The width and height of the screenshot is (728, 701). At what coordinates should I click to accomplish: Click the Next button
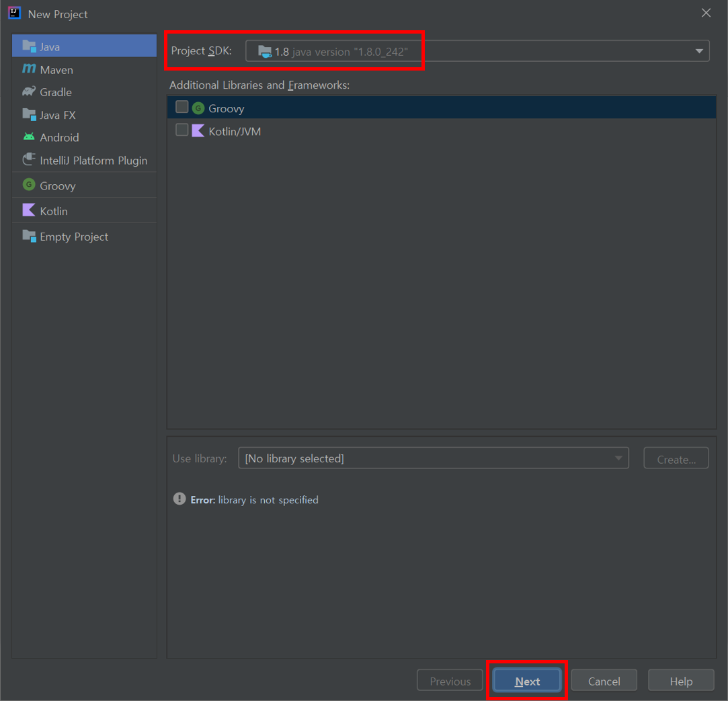coord(527,681)
